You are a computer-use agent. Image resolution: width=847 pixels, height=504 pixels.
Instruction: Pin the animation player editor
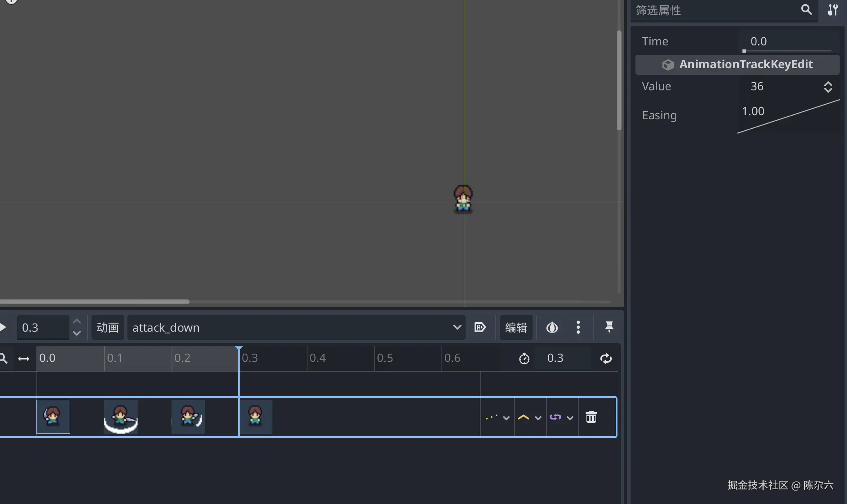[609, 327]
